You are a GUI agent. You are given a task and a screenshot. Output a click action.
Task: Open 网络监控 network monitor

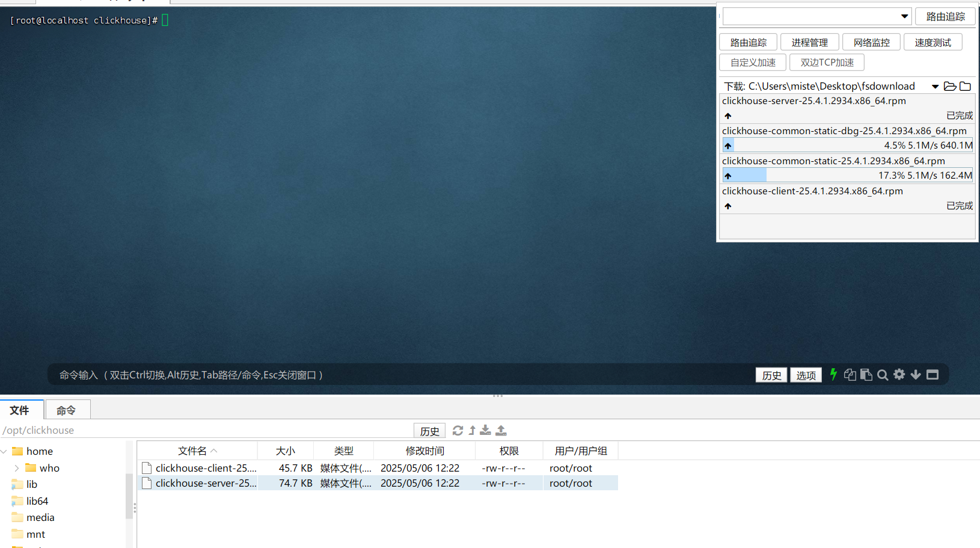click(872, 42)
